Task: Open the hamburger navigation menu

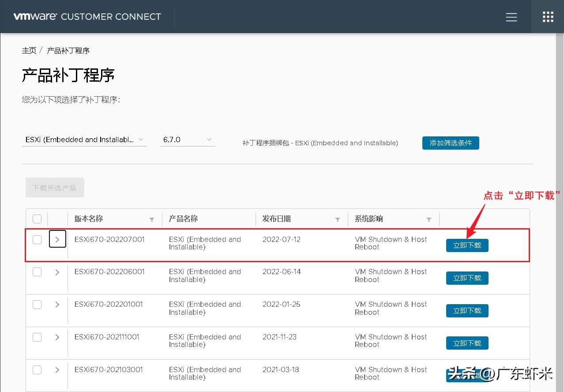Action: click(511, 17)
